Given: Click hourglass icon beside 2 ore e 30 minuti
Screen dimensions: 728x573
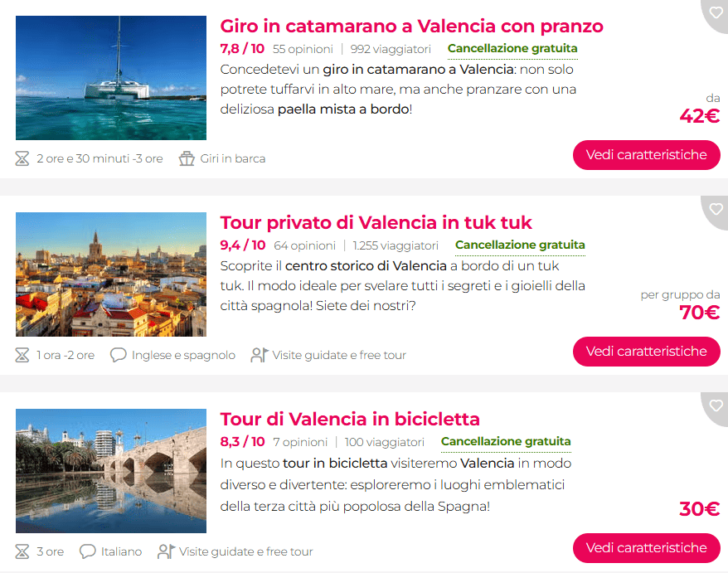Looking at the screenshot, I should point(22,159).
